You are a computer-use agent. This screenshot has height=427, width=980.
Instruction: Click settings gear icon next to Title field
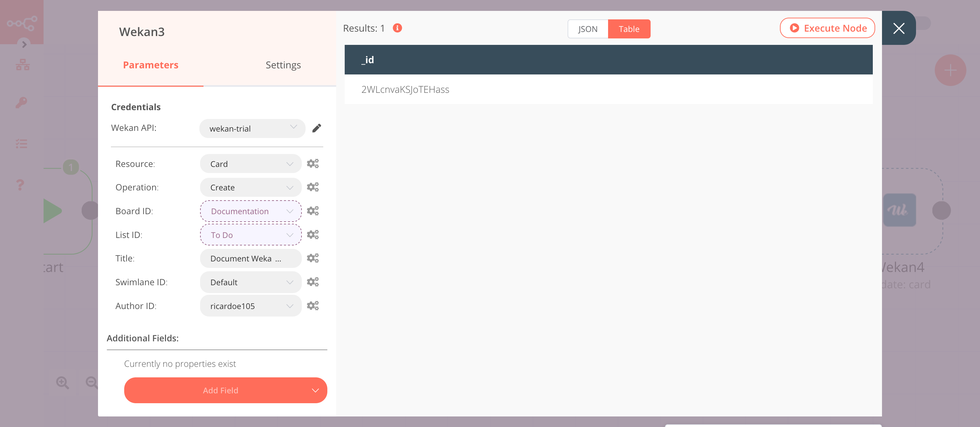(312, 258)
